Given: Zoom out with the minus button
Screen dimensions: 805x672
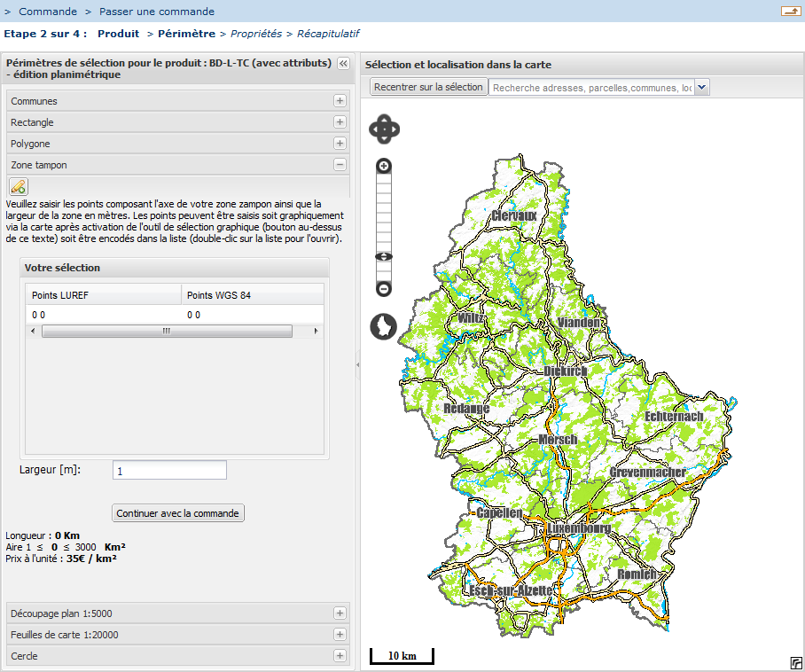Looking at the screenshot, I should [384, 288].
